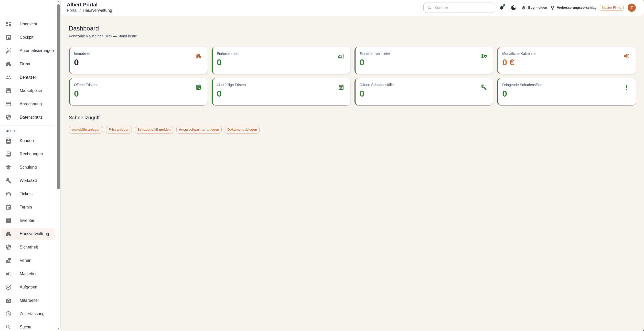Select Schadensfall melden quick access chip
The width and height of the screenshot is (644, 331).
(x=154, y=130)
